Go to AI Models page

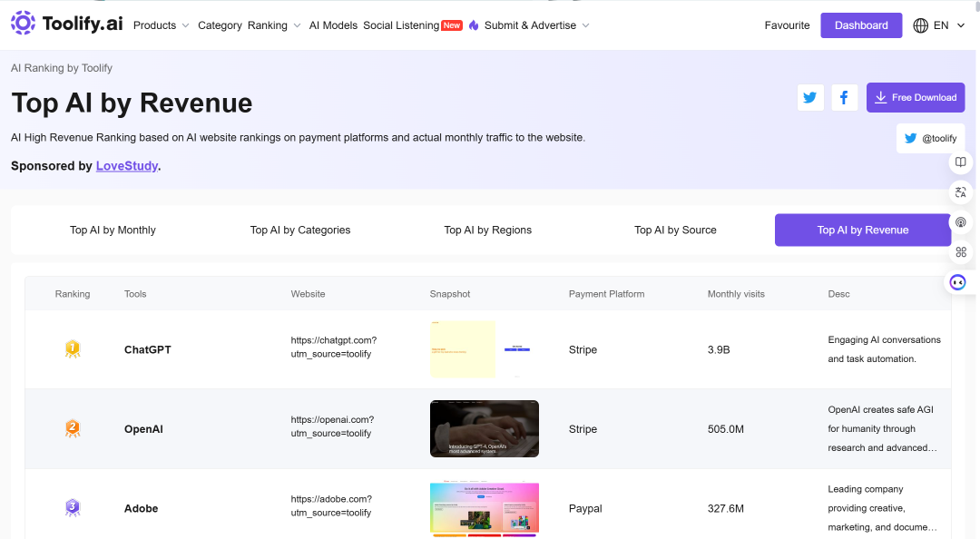tap(333, 25)
